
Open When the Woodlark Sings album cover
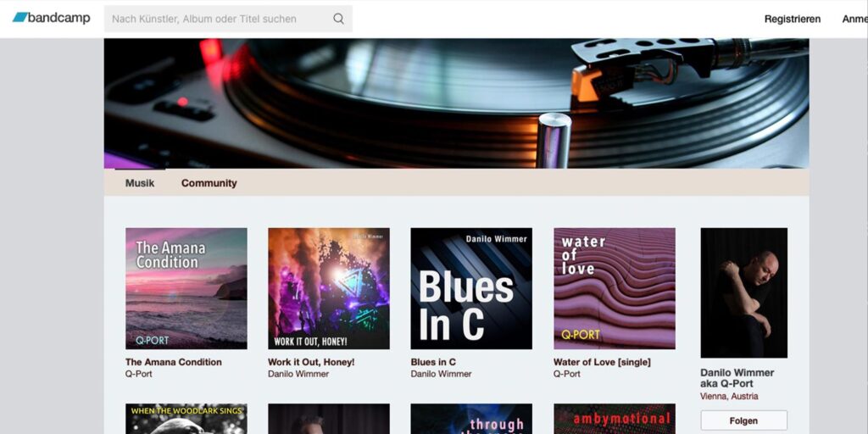[x=186, y=419]
